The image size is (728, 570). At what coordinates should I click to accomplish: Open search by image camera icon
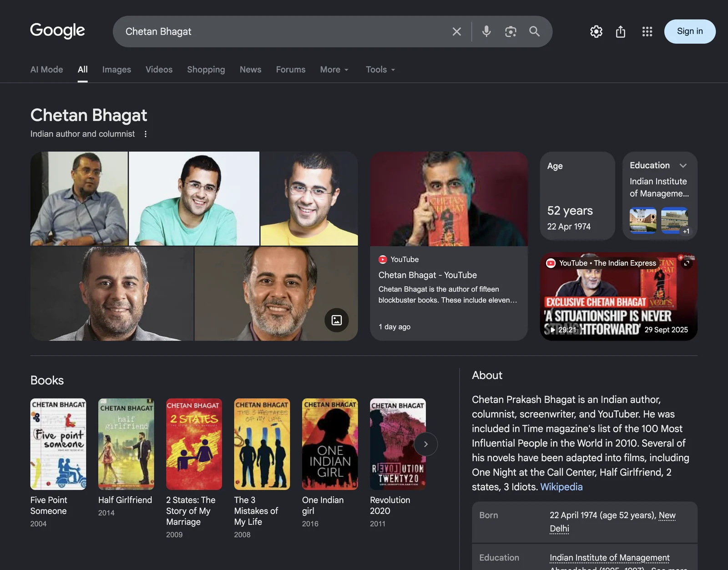[511, 31]
